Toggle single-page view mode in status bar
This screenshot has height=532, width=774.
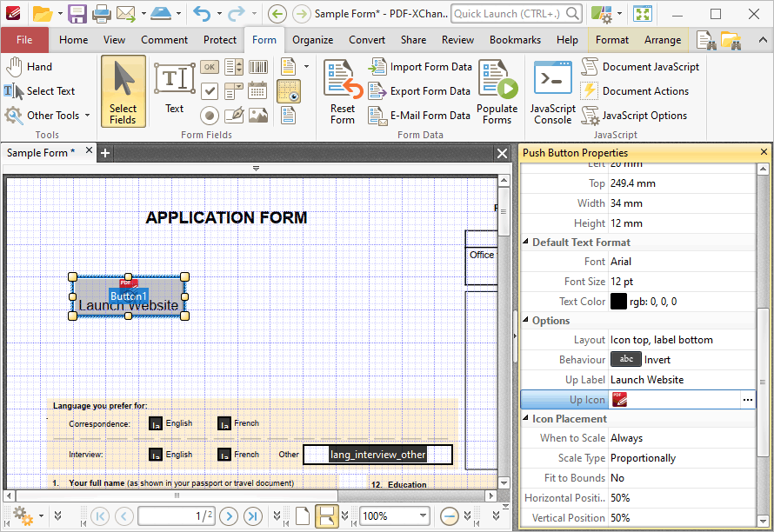(304, 515)
